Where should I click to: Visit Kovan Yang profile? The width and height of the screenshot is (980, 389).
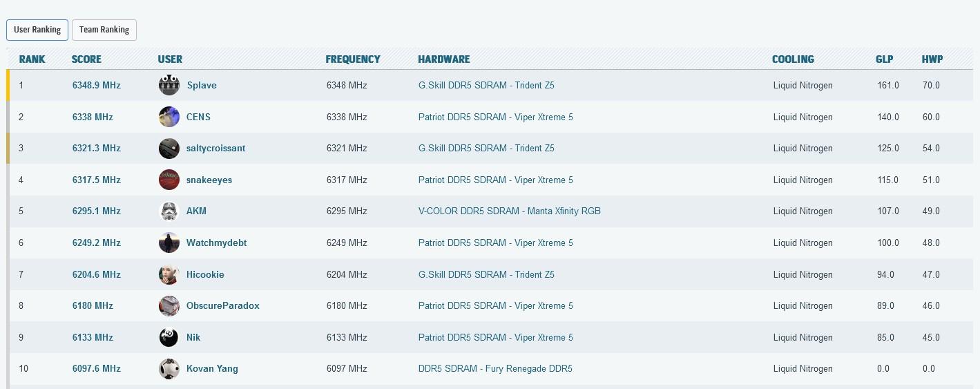point(212,368)
